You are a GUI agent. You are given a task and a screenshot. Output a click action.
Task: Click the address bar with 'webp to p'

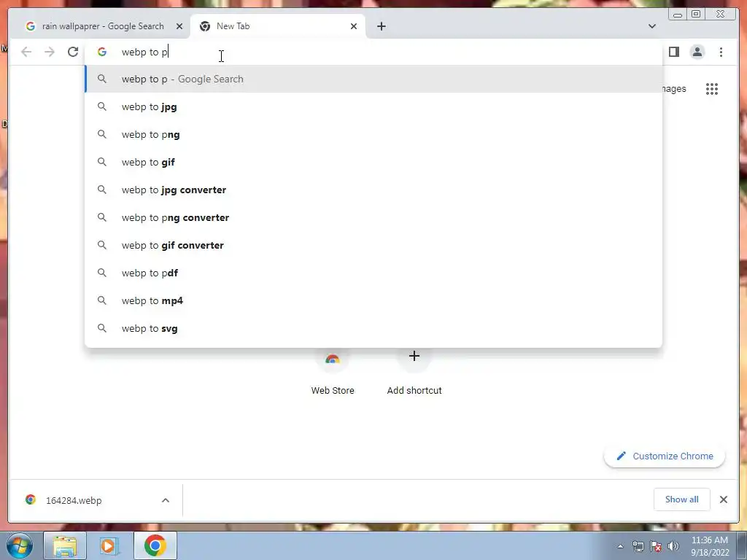[373, 52]
